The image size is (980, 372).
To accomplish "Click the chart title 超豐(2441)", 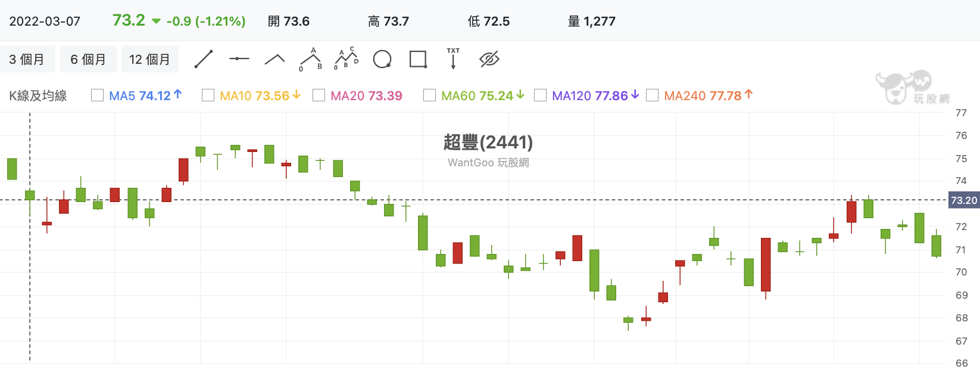I will pos(488,142).
